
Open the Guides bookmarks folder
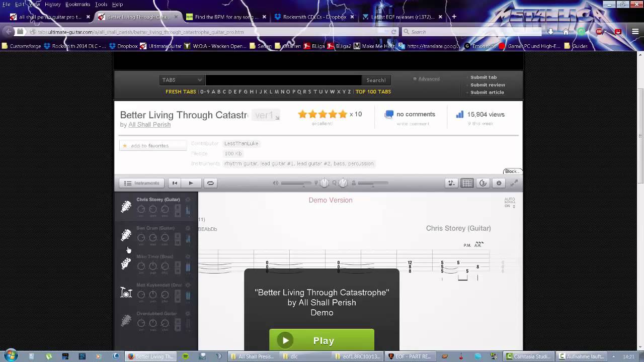click(x=576, y=46)
